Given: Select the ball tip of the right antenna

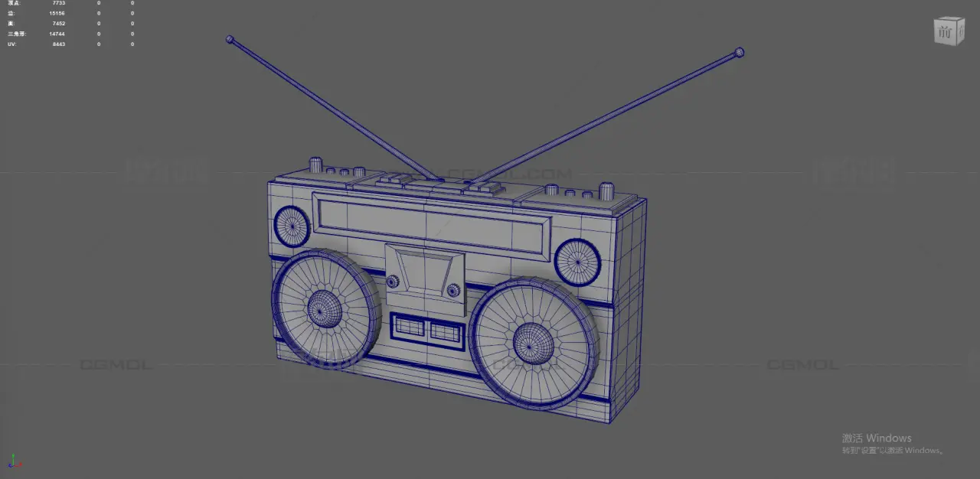Looking at the screenshot, I should point(739,53).
